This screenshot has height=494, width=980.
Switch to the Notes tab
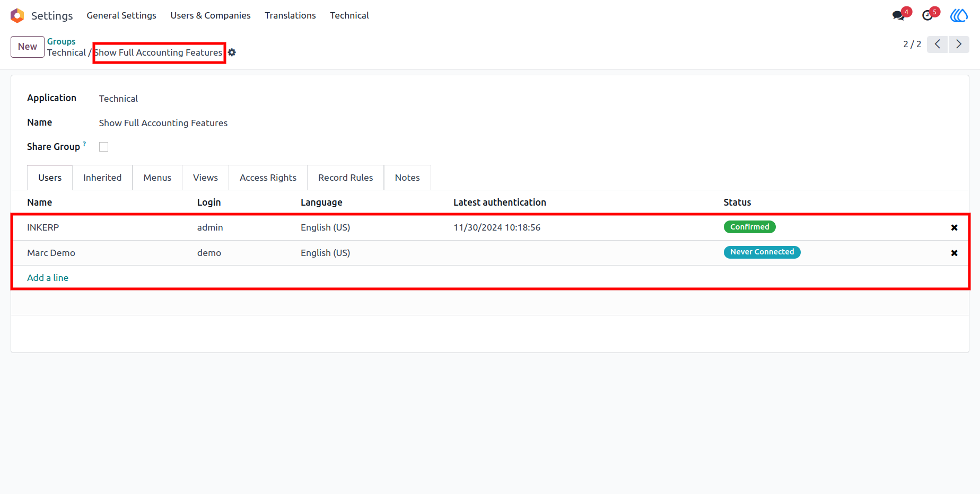click(407, 178)
